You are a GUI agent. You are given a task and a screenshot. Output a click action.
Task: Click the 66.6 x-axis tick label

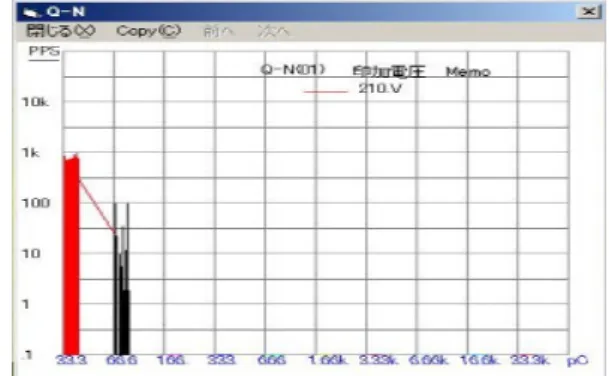coord(122,360)
